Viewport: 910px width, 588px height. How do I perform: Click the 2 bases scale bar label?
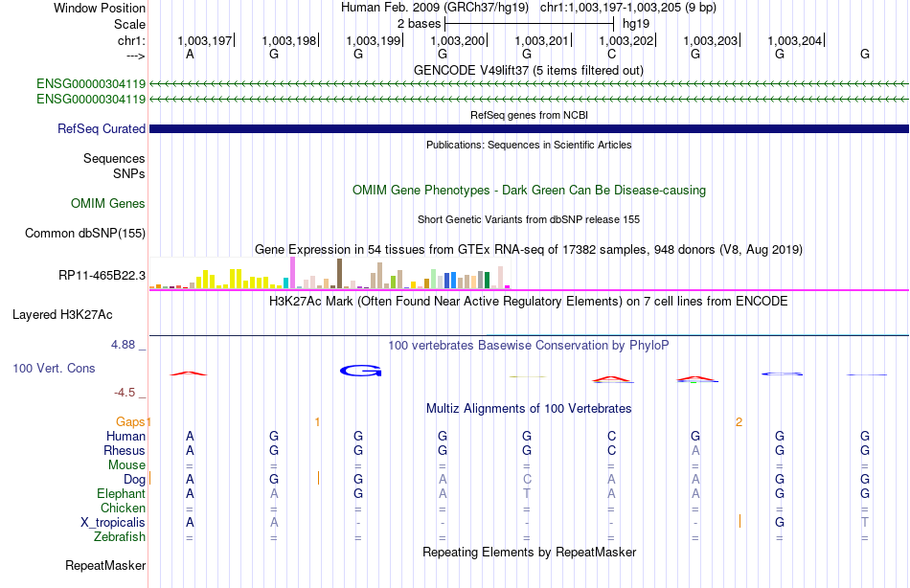[419, 24]
